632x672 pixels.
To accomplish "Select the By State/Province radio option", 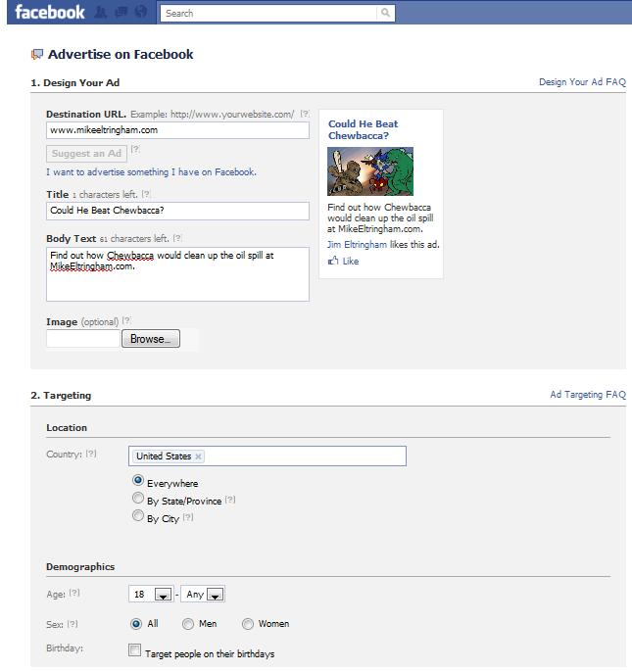I will pos(138,500).
